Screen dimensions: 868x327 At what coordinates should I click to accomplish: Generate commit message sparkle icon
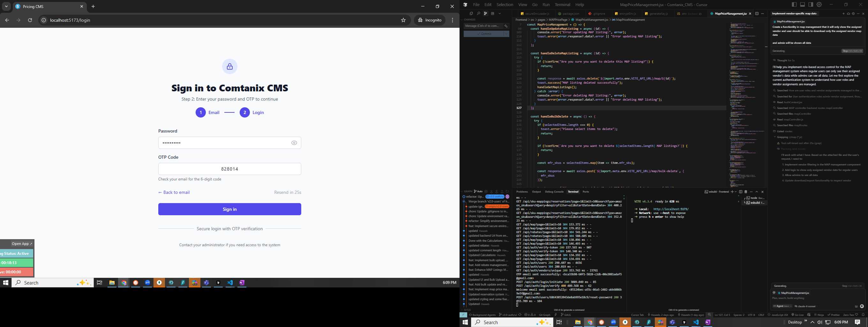(x=506, y=26)
